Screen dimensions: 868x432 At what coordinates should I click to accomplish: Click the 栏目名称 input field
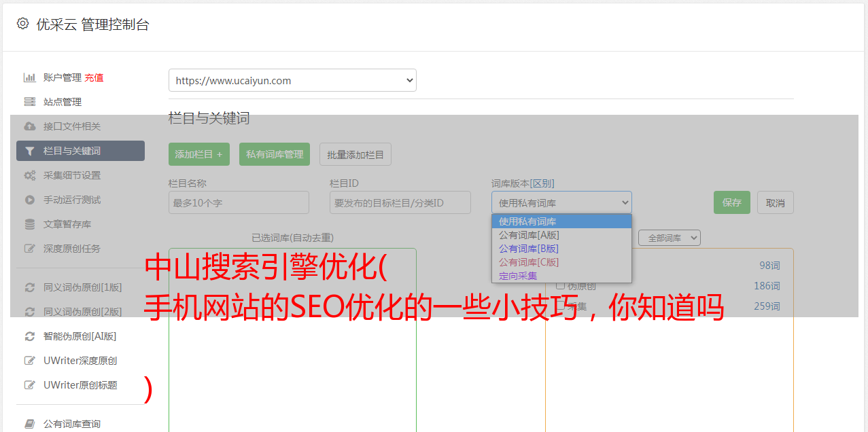click(x=239, y=202)
